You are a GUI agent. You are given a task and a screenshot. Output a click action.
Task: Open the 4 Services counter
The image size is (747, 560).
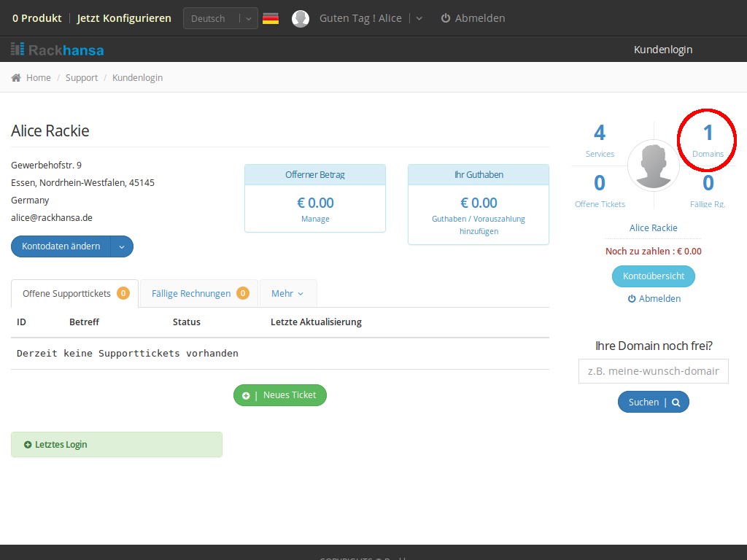pos(600,140)
